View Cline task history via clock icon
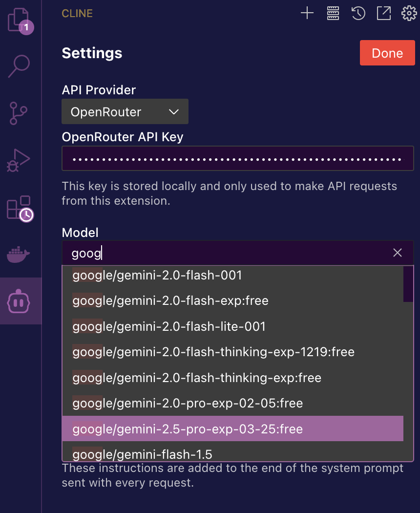420x513 pixels. point(358,13)
